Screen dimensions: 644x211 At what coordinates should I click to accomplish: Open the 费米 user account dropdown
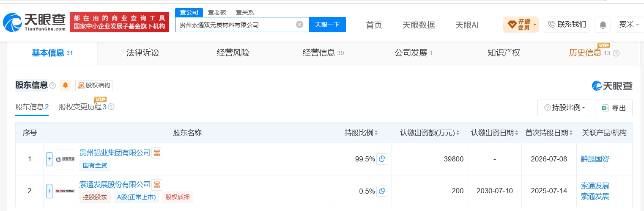[629, 25]
